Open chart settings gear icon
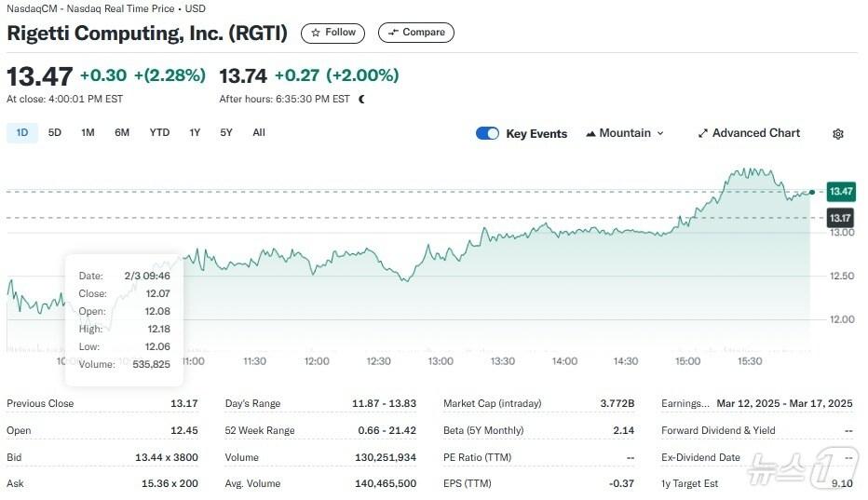The height and width of the screenshot is (500, 868). point(837,134)
